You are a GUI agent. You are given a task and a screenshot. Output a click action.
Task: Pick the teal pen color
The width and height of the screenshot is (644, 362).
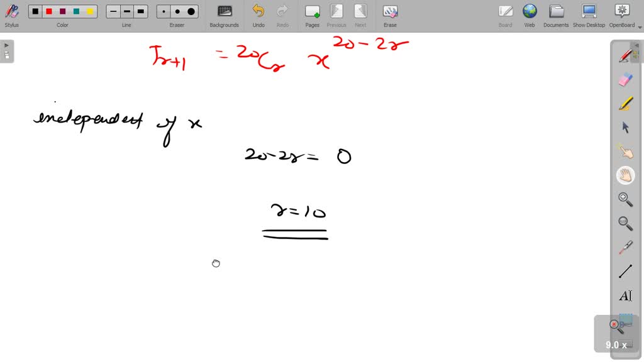76,11
